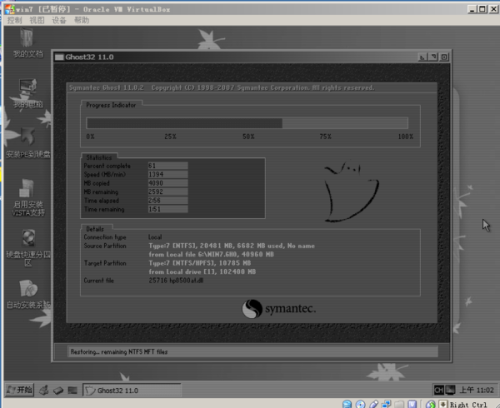Click VirtualBox shared folders status icon

coord(399,404)
